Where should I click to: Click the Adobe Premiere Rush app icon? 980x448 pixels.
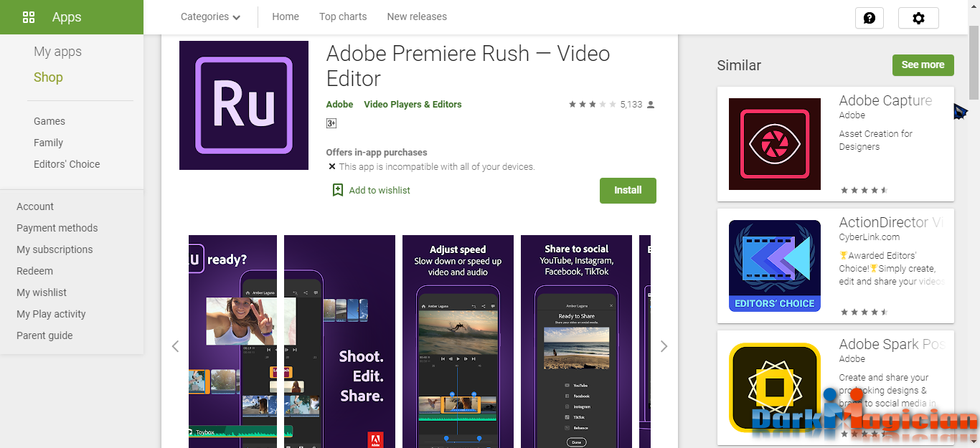point(244,105)
